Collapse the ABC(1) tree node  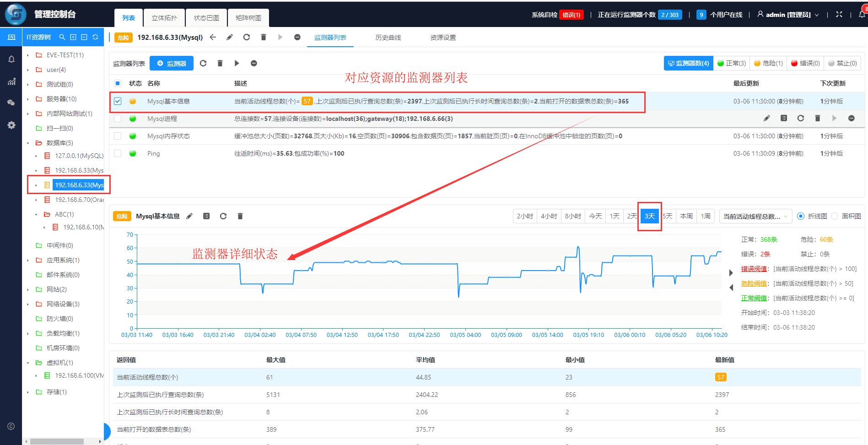[x=36, y=214]
